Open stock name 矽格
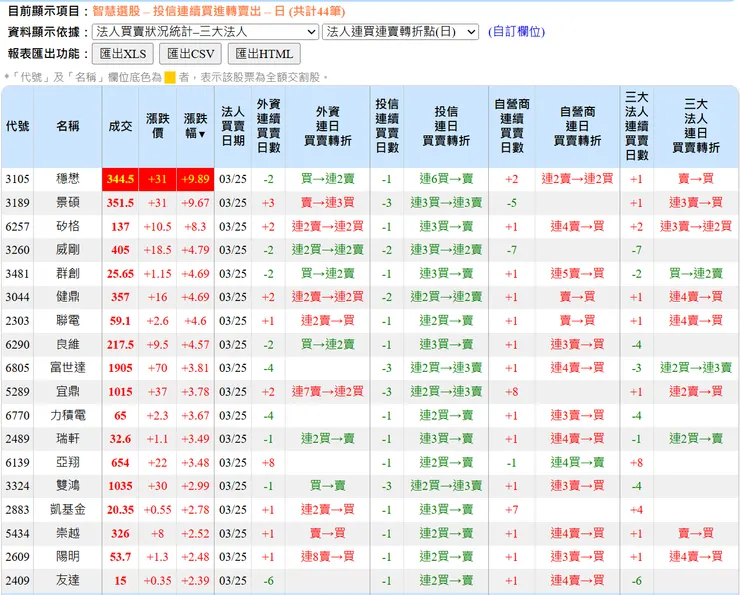The width and height of the screenshot is (740, 595). [67, 226]
